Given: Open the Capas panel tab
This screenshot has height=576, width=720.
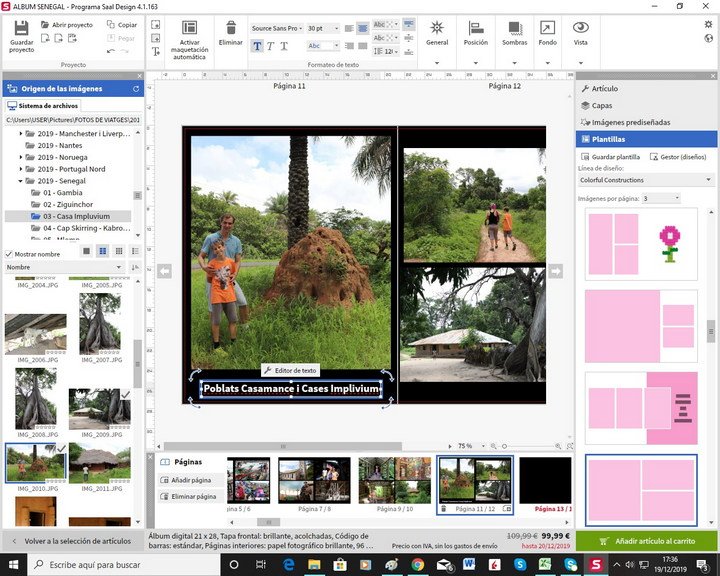Looking at the screenshot, I should click(x=602, y=105).
